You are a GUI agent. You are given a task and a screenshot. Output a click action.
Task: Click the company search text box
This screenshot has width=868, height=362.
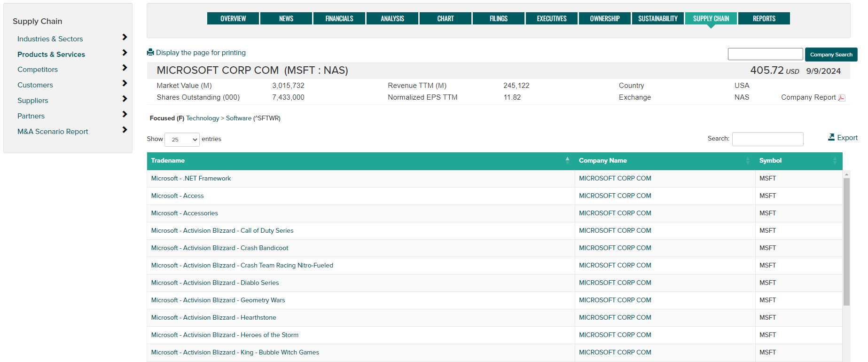[x=765, y=54]
